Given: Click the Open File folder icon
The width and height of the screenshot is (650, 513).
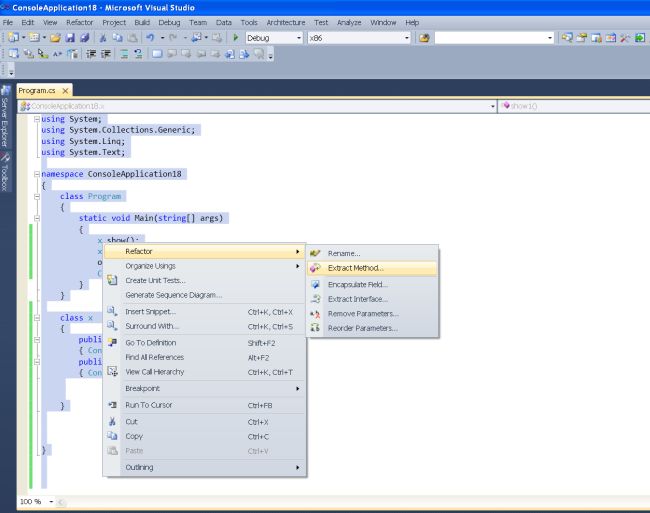Looking at the screenshot, I should tap(55, 38).
